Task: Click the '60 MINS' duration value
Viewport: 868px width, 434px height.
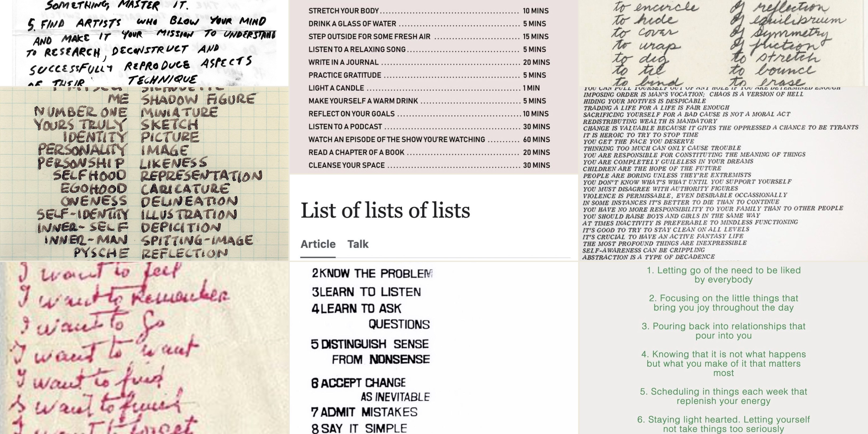Action: pyautogui.click(x=536, y=140)
